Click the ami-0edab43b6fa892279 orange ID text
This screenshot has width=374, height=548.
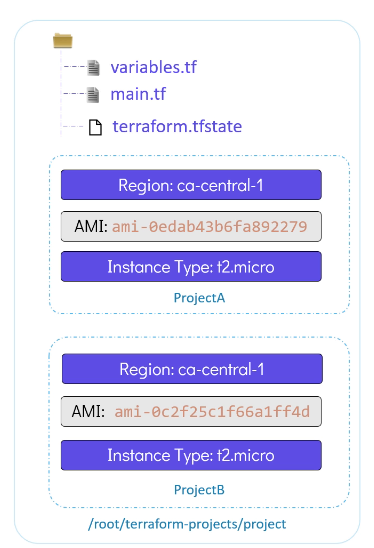pyautogui.click(x=210, y=227)
